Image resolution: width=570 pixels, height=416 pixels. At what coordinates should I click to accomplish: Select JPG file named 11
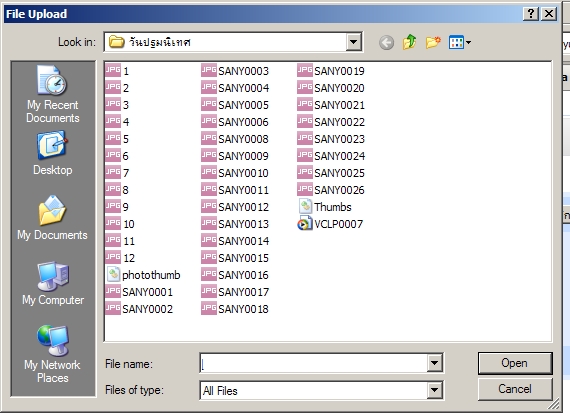pyautogui.click(x=120, y=241)
